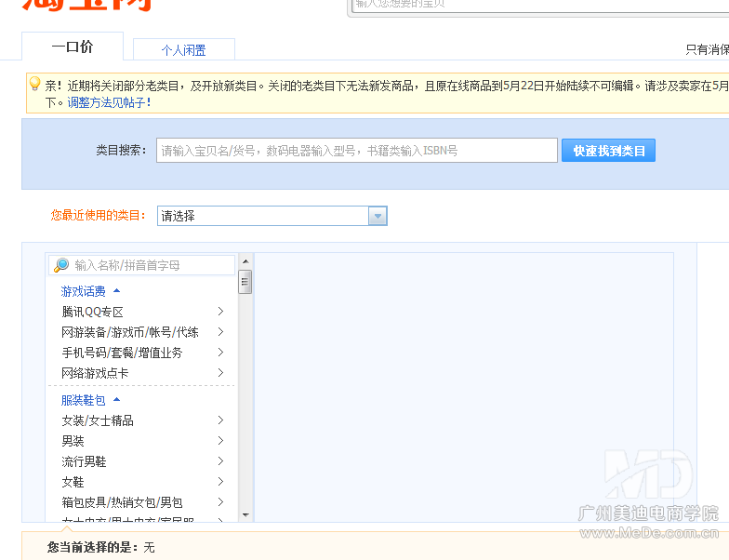Collapse the 服装鞋包 category group
The width and height of the screenshot is (729, 560).
coord(116,400)
